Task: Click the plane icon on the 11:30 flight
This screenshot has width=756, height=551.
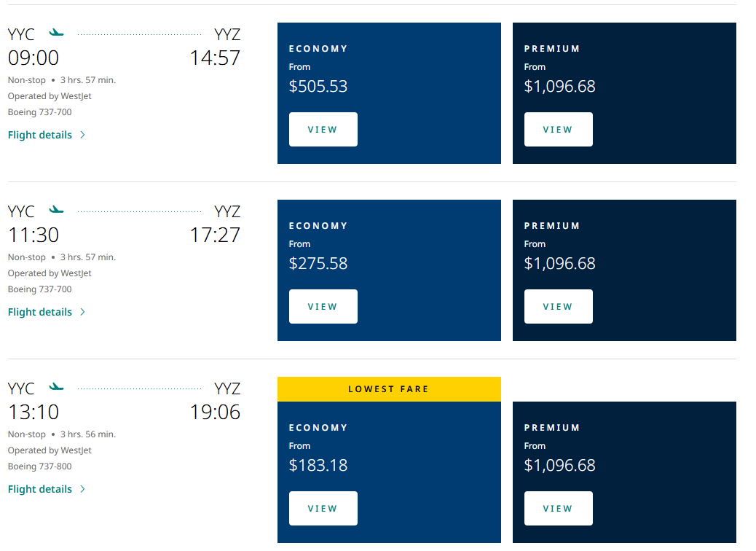Action: click(57, 210)
